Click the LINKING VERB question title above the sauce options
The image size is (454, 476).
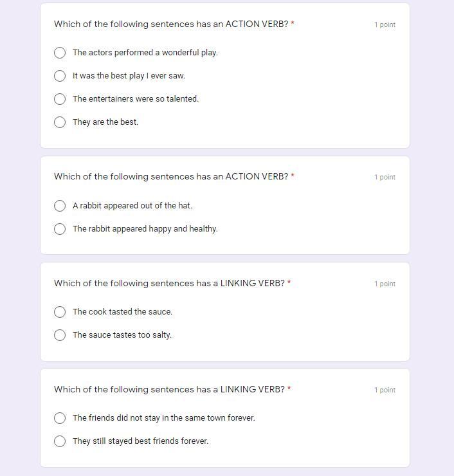point(169,283)
